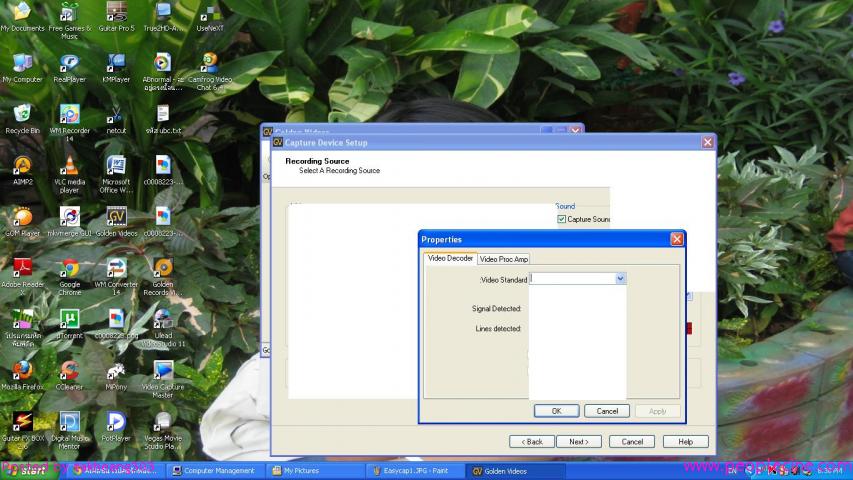The image size is (853, 480).
Task: Open Microsoft Office Word shortcut
Action: (x=116, y=174)
